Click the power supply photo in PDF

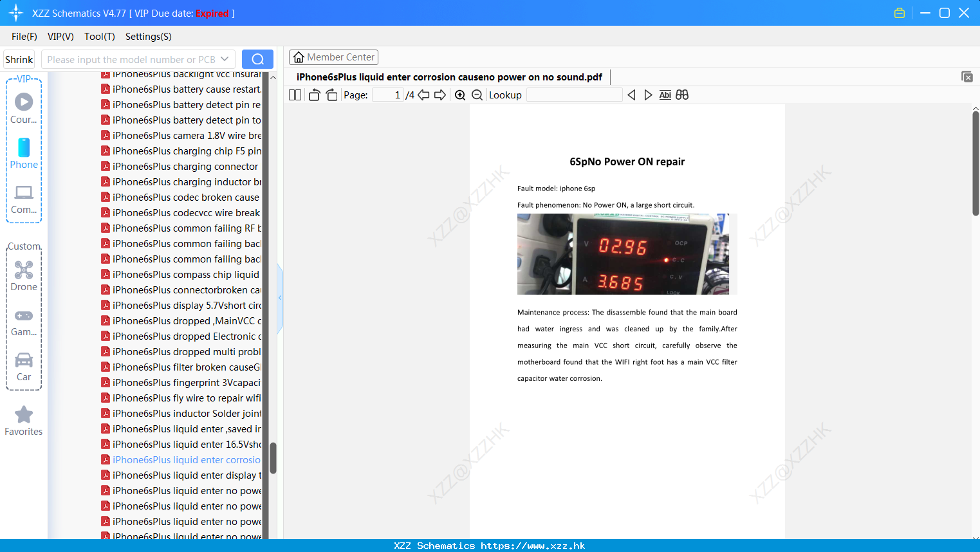pos(624,254)
